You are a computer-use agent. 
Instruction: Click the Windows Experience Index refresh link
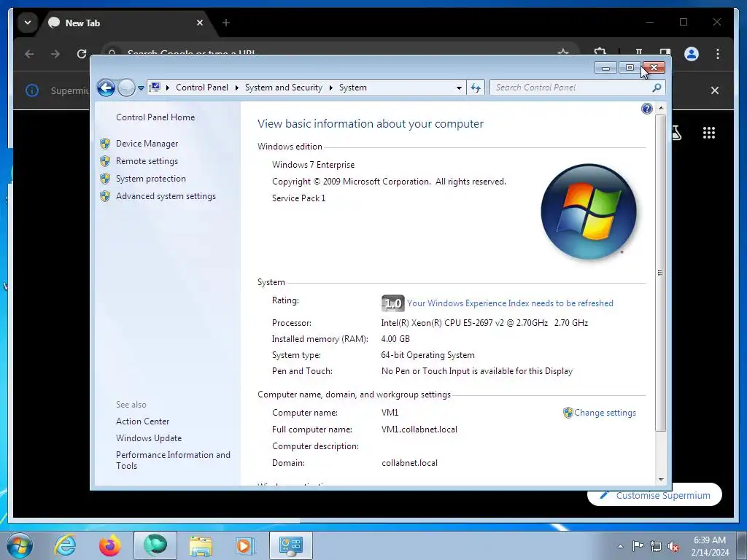[x=510, y=303]
